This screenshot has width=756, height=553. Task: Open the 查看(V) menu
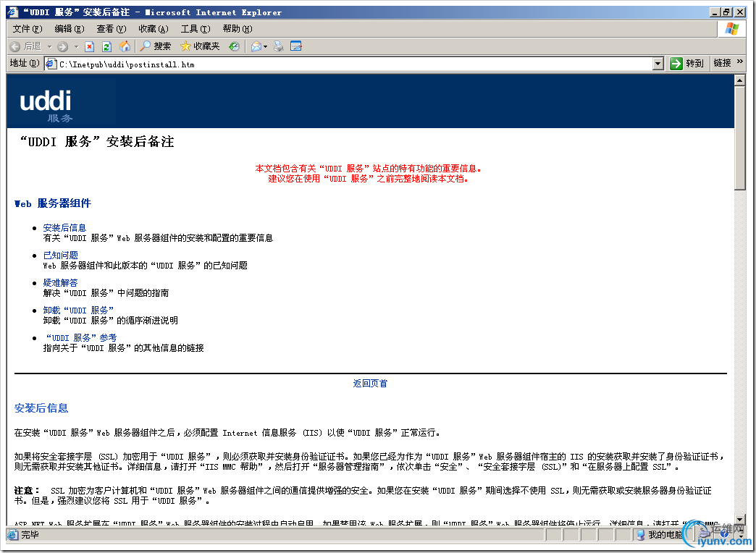pos(112,29)
